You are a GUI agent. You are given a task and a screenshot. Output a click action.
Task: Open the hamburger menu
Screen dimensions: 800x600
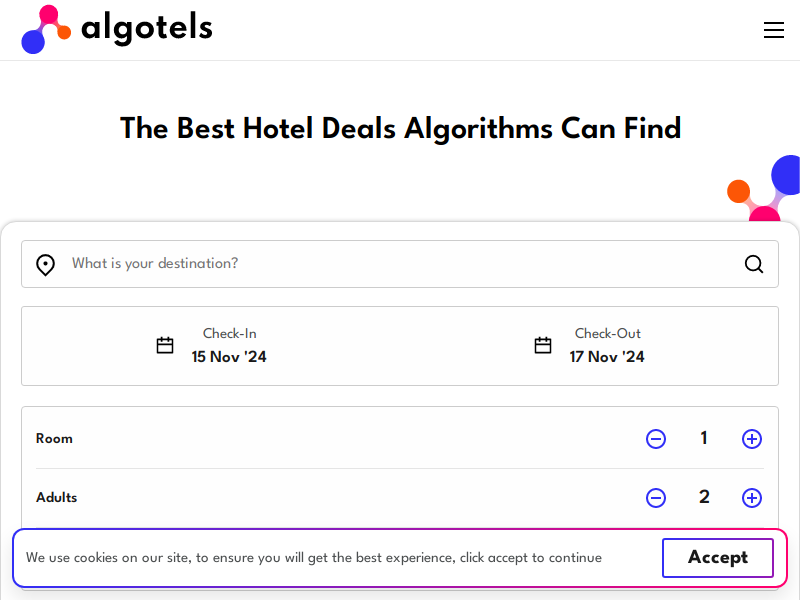point(773,30)
